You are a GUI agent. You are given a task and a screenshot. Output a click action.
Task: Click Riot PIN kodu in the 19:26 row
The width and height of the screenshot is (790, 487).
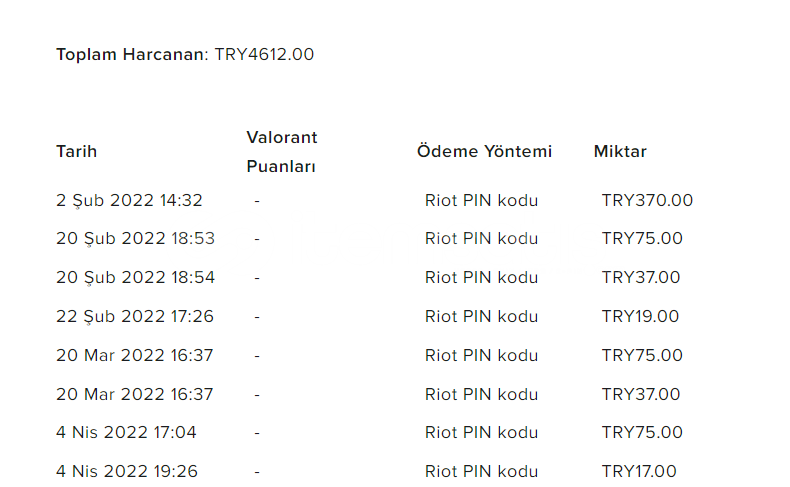click(x=482, y=471)
